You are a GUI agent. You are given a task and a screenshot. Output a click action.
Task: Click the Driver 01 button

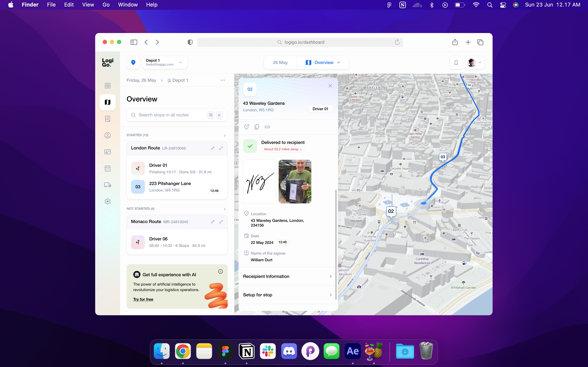point(320,109)
